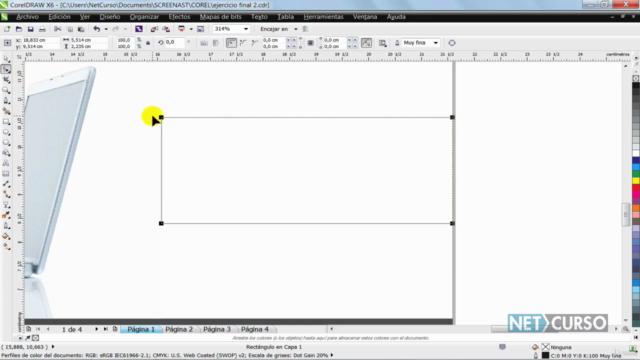Undo last action with Undo arrow
Screen dimensions: 640x360
coord(97,29)
